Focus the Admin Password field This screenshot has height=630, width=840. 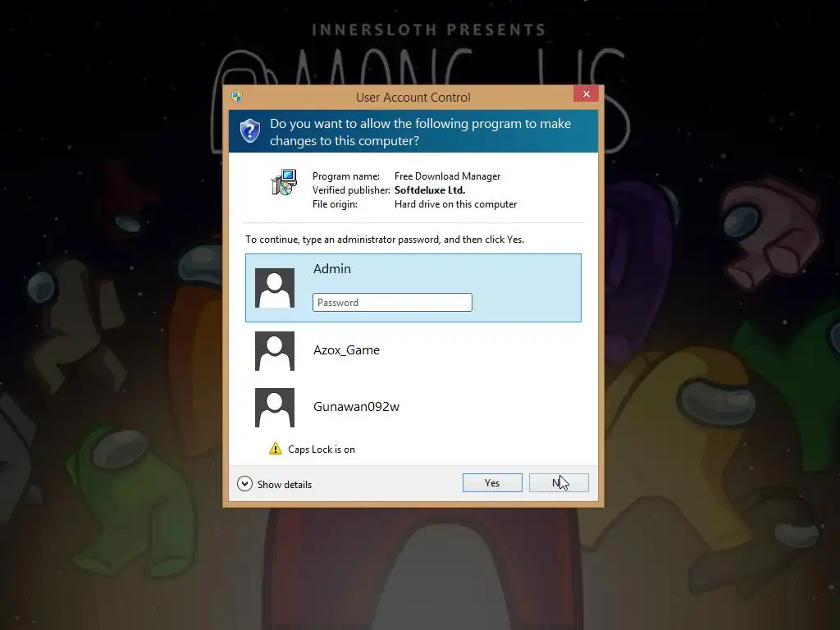392,302
